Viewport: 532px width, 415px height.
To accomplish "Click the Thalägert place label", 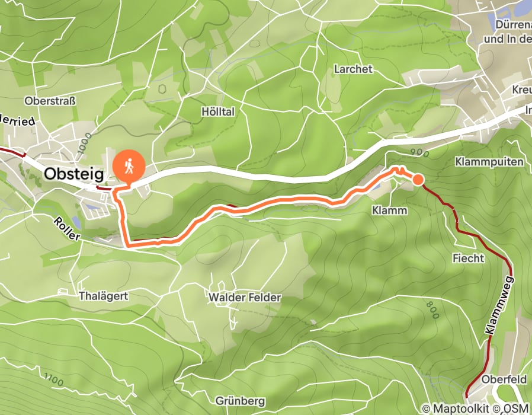I will (104, 296).
